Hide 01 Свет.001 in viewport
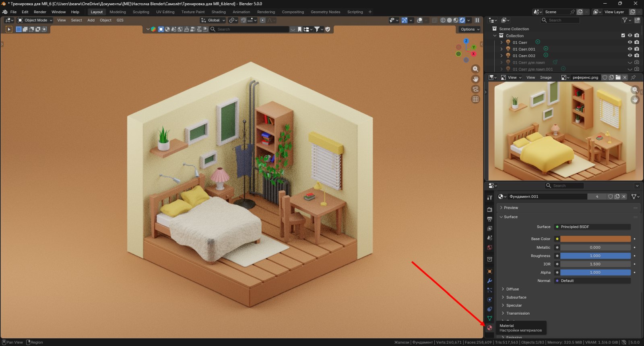 (x=630, y=49)
